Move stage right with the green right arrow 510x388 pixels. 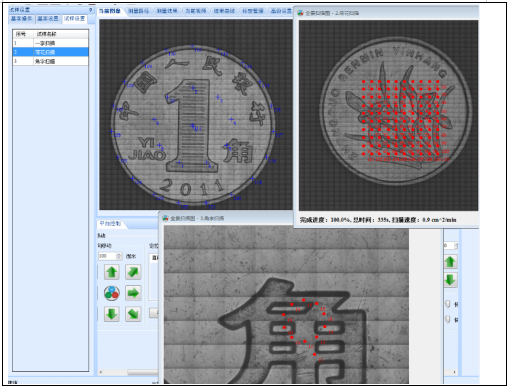133,293
